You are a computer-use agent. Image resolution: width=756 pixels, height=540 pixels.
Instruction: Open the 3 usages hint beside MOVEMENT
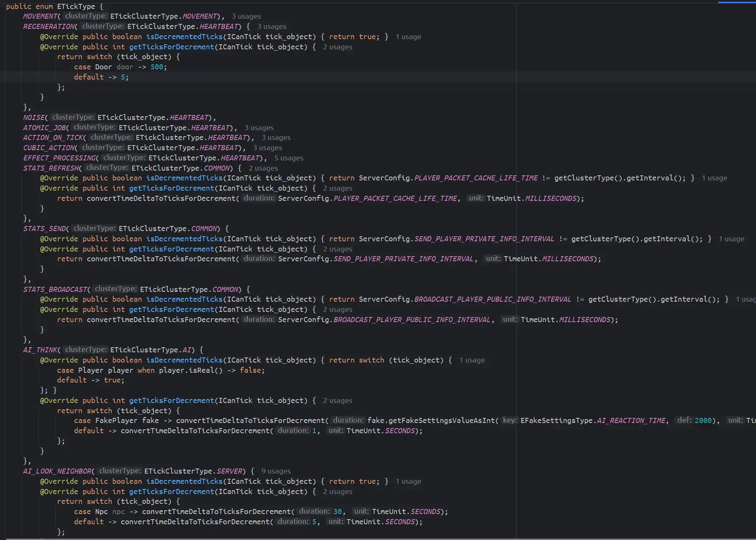[x=246, y=16]
